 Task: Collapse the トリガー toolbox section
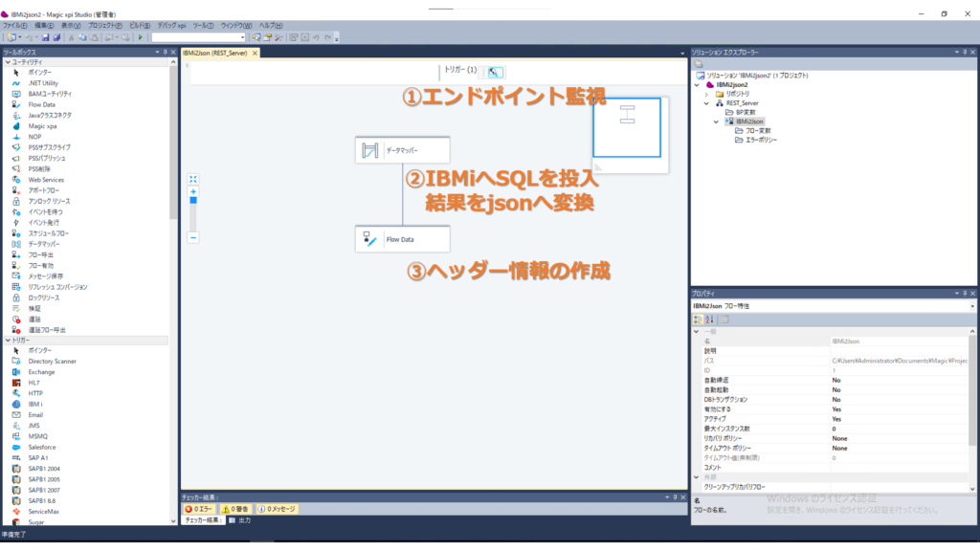tap(8, 341)
